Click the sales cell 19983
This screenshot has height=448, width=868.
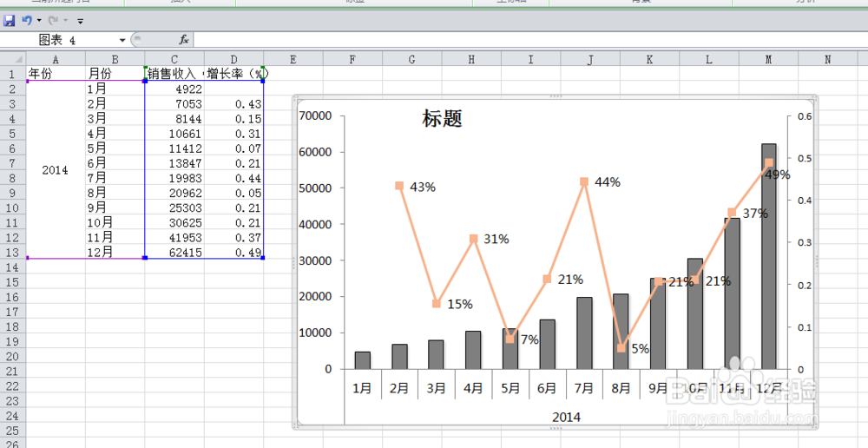(x=174, y=178)
